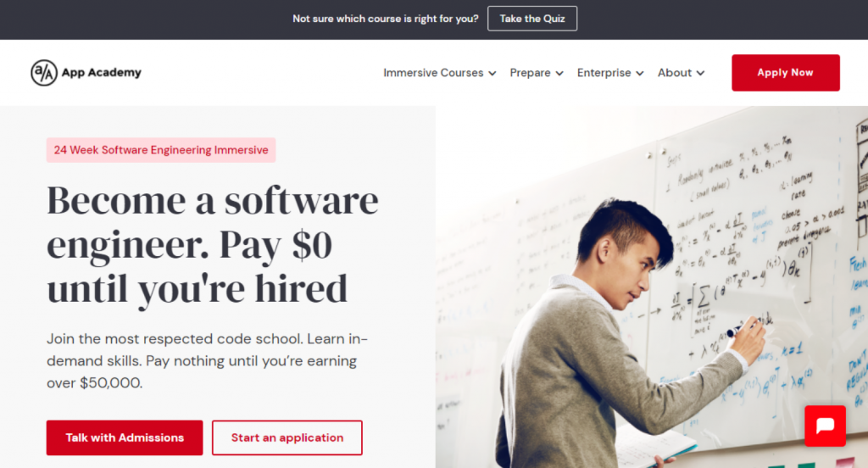
Task: Click the Apply Now button
Action: pyautogui.click(x=786, y=73)
